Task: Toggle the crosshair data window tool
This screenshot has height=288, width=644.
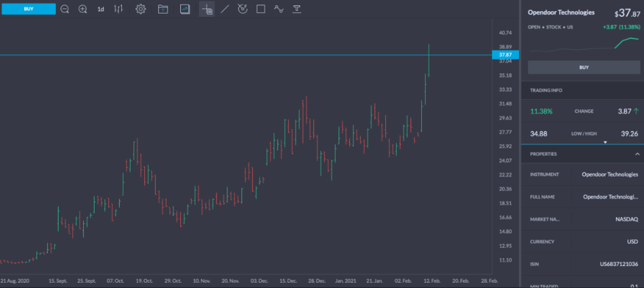Action: click(x=207, y=9)
